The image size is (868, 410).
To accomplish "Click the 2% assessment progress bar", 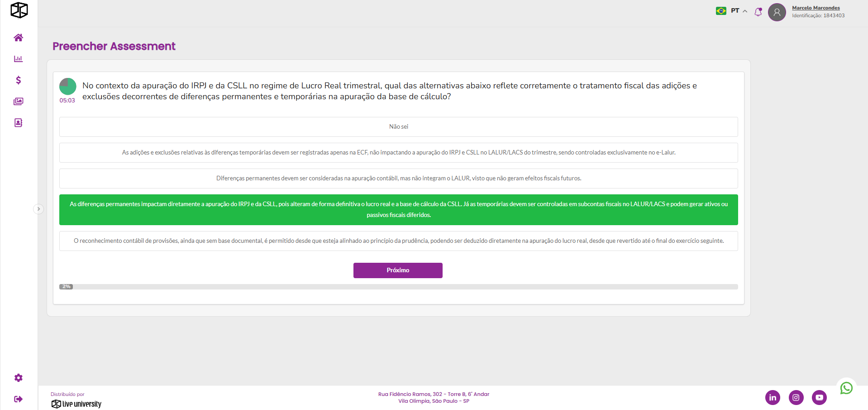I will (x=398, y=287).
